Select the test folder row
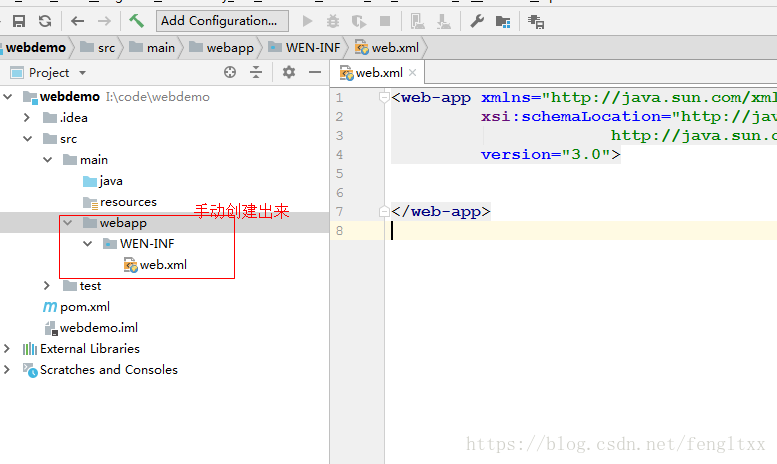Viewport: 777px width, 464px height. pyautogui.click(x=165, y=286)
